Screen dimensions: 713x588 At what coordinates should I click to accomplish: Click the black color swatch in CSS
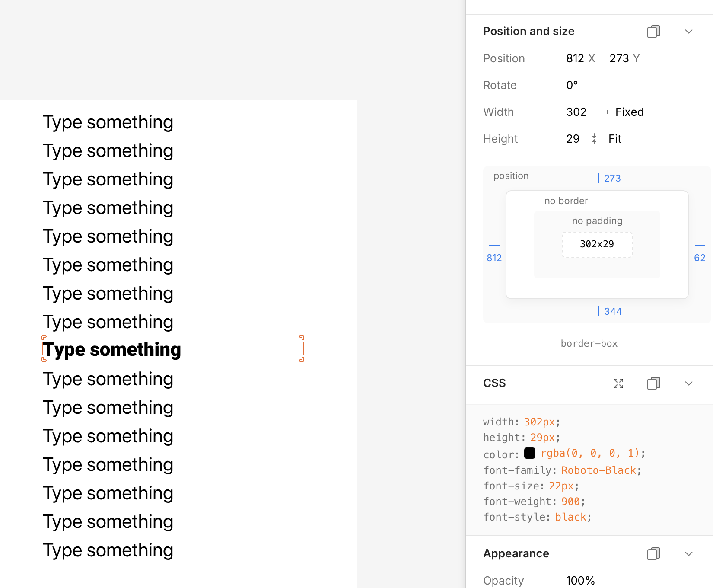tap(530, 453)
